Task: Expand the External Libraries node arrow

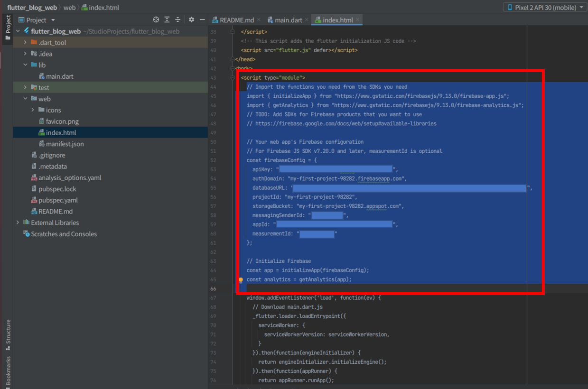Action: [x=18, y=222]
